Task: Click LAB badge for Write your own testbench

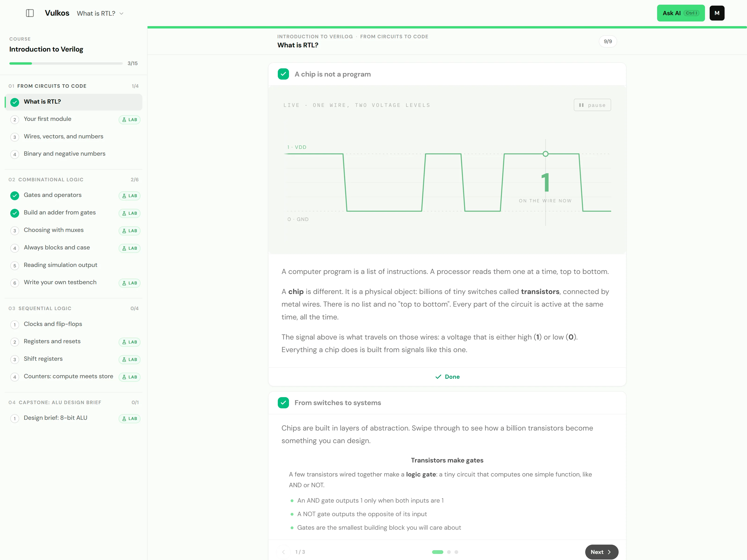Action: tap(129, 283)
